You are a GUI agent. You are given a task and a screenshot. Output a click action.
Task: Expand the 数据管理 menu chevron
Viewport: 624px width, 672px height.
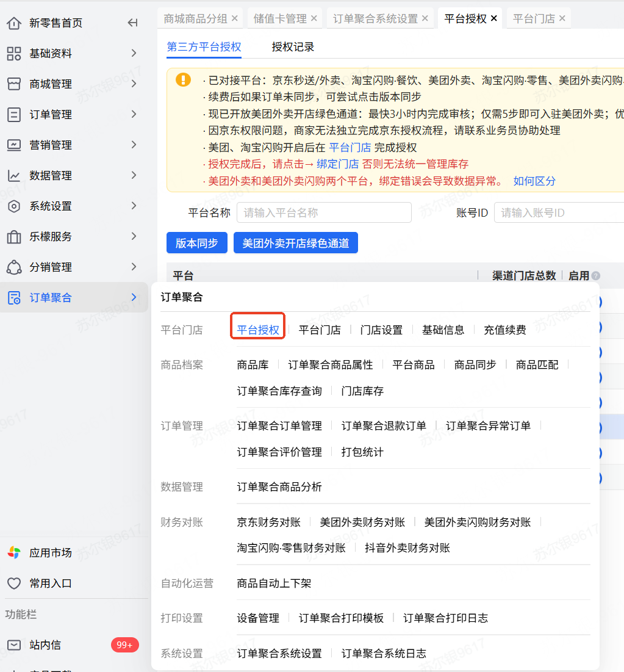(x=134, y=175)
